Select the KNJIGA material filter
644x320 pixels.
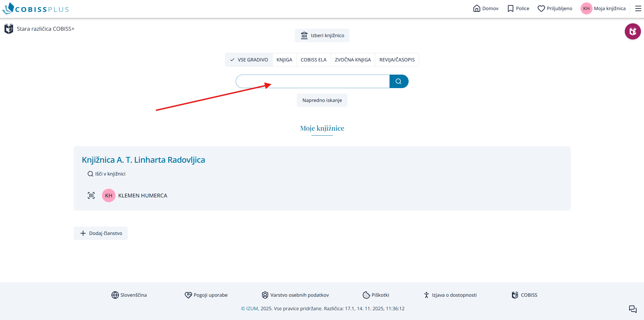coord(284,60)
